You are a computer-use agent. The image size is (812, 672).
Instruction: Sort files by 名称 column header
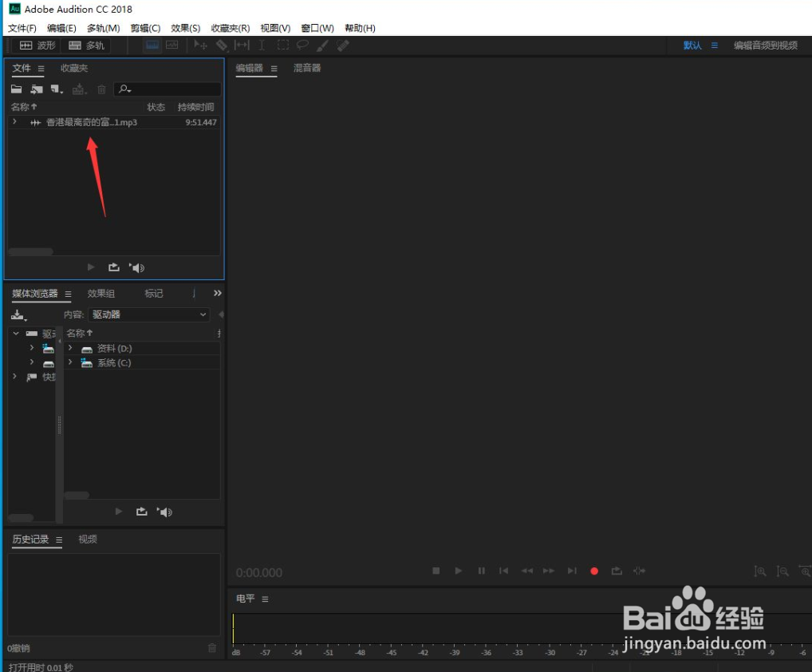(x=24, y=107)
